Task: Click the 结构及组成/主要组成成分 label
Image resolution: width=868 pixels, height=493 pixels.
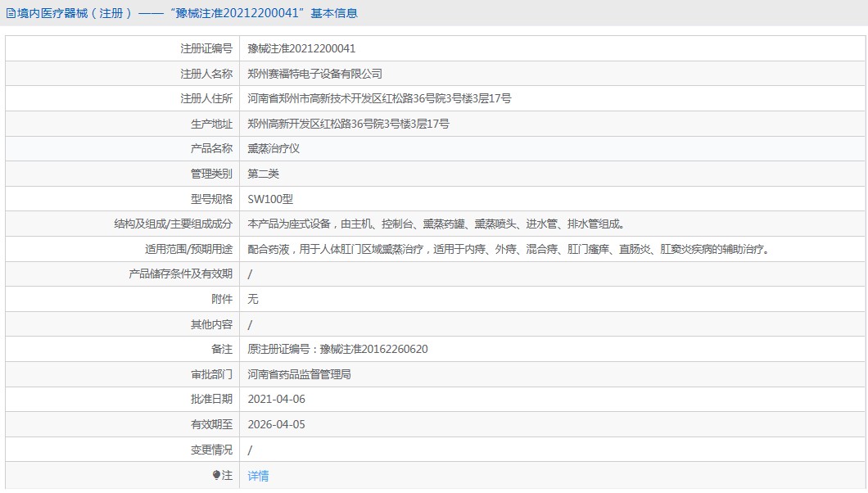Action: point(174,224)
